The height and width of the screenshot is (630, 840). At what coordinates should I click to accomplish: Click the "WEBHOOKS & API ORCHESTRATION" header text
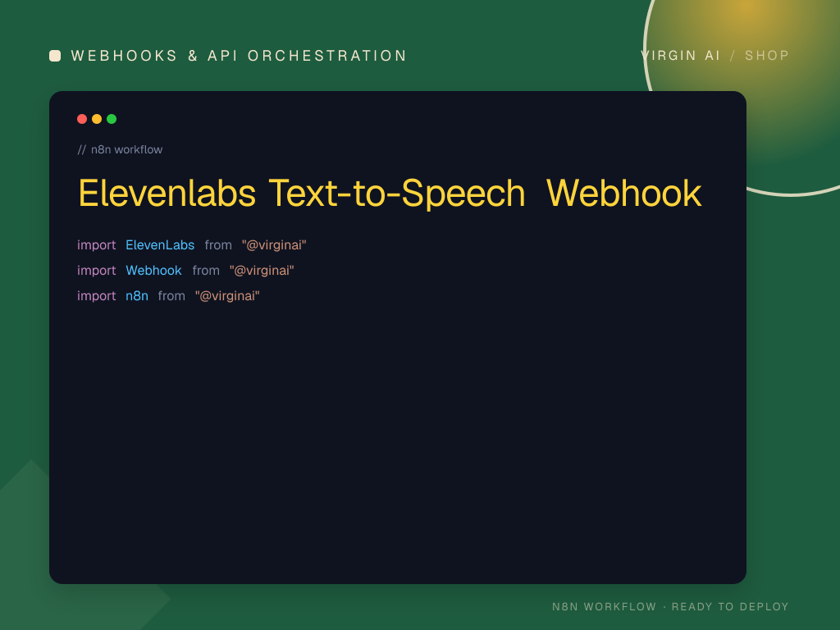tap(239, 56)
